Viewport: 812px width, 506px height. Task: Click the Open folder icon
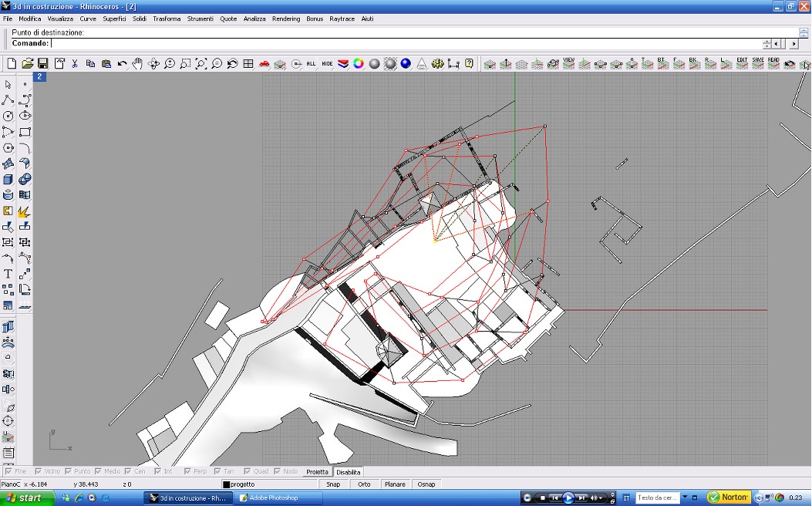27,64
